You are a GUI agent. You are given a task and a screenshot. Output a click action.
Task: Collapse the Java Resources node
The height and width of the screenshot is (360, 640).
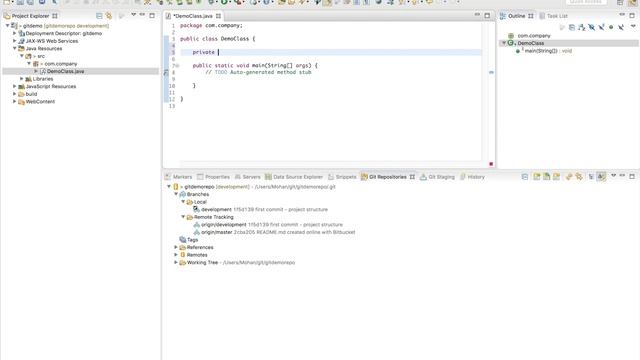pos(15,49)
